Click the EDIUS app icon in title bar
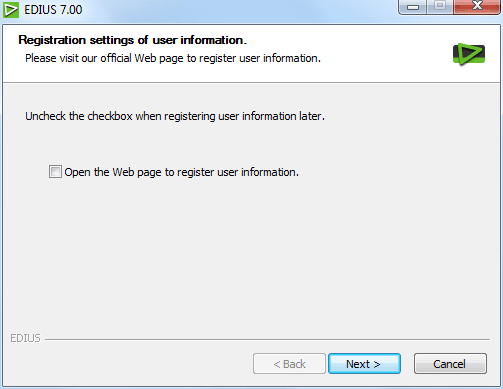Image resolution: width=503 pixels, height=389 pixels. [x=11, y=10]
